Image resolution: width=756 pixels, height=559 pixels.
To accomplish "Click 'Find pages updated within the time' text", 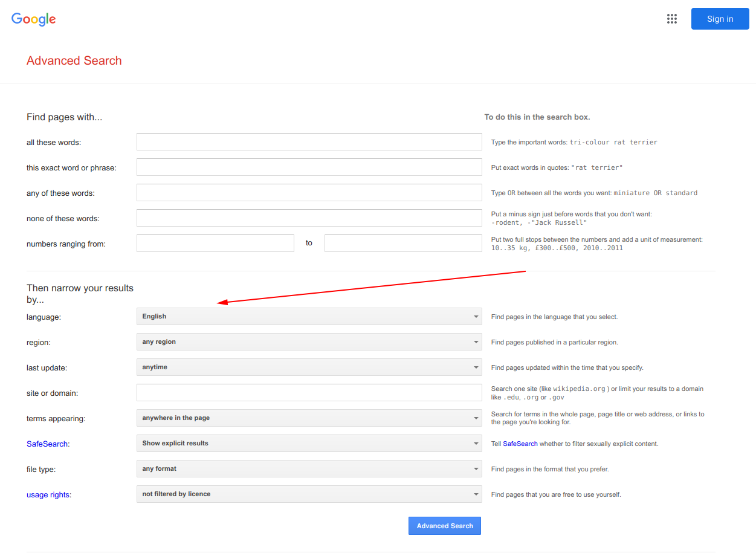I will click(x=567, y=367).
